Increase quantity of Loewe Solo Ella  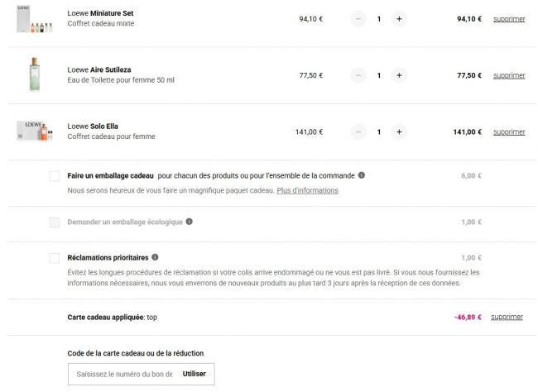(399, 131)
